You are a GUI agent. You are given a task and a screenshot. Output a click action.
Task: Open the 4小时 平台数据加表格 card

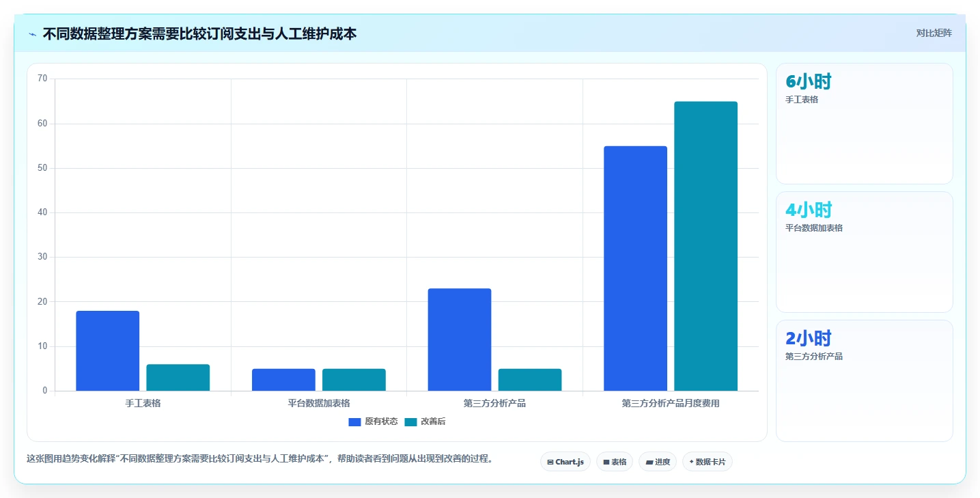coord(864,252)
